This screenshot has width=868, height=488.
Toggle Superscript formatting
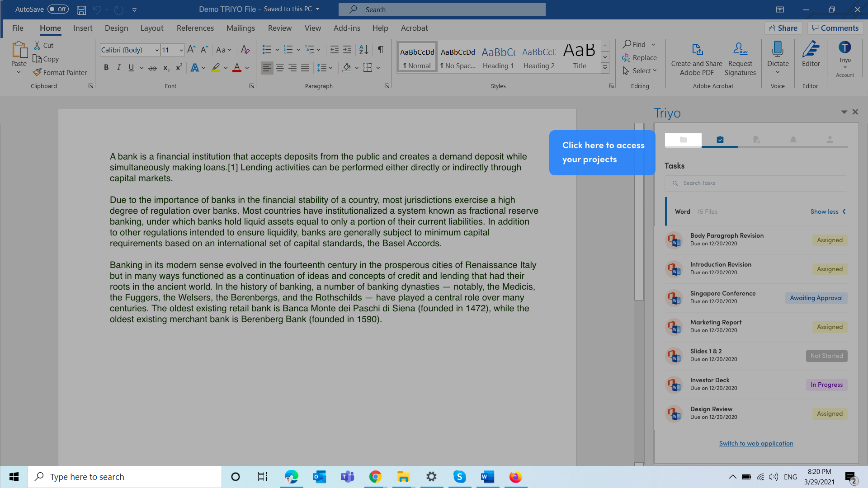click(x=179, y=68)
